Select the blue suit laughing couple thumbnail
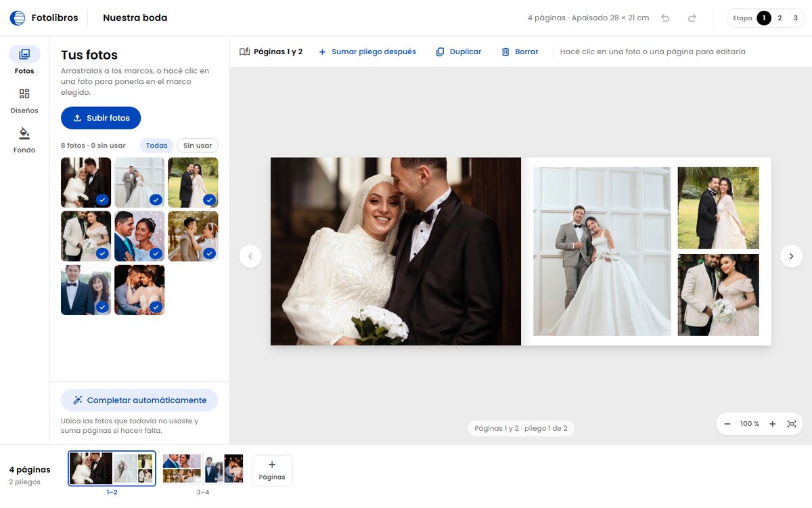 point(139,236)
